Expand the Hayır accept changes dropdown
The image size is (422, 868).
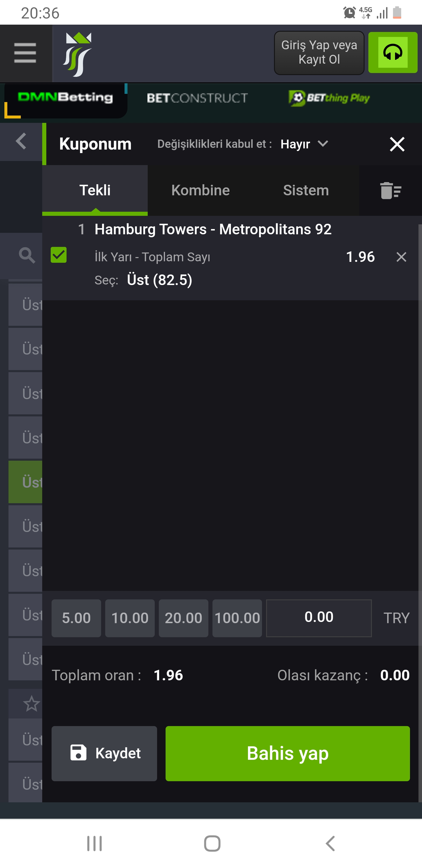pos(304,144)
